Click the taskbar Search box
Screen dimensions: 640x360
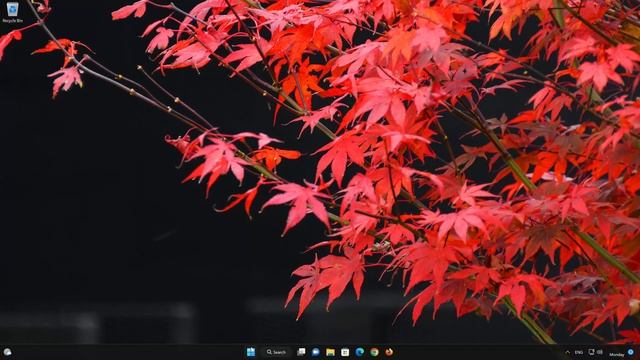(x=276, y=352)
